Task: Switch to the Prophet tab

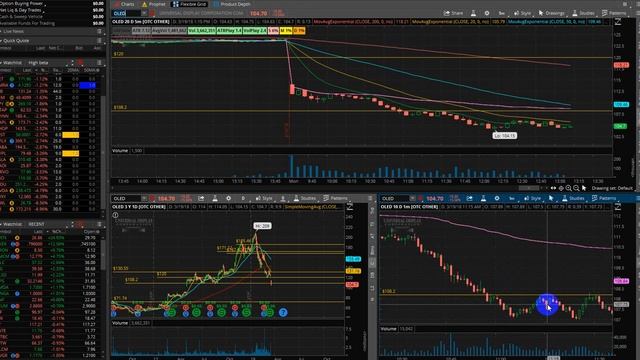Action: tap(153, 4)
